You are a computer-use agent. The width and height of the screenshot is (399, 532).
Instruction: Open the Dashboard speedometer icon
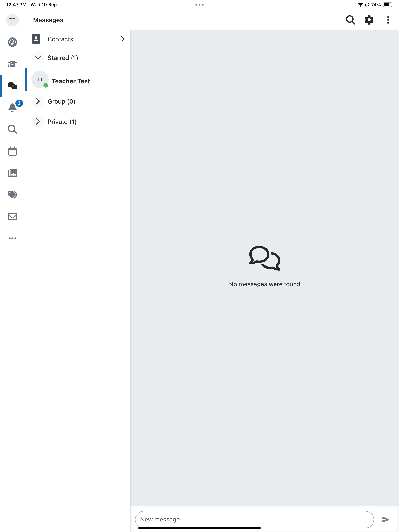click(x=12, y=42)
